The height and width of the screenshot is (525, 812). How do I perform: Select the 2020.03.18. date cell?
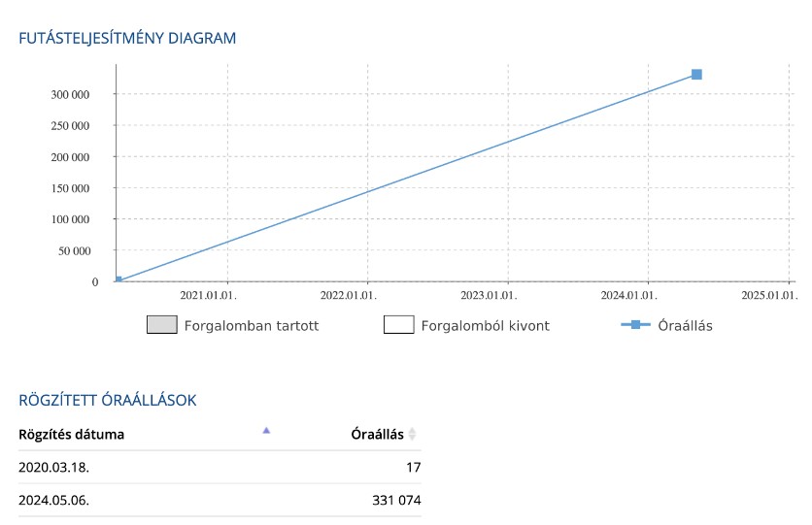click(x=53, y=467)
